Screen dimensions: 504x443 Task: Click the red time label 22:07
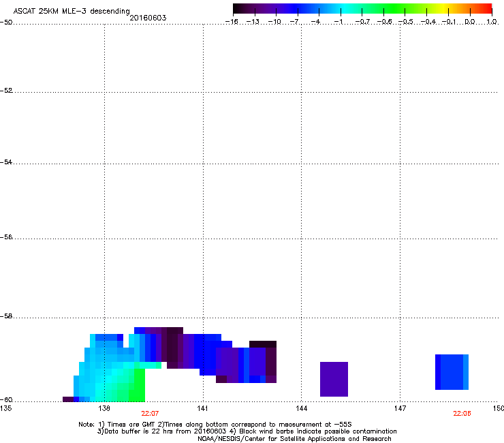pos(150,414)
